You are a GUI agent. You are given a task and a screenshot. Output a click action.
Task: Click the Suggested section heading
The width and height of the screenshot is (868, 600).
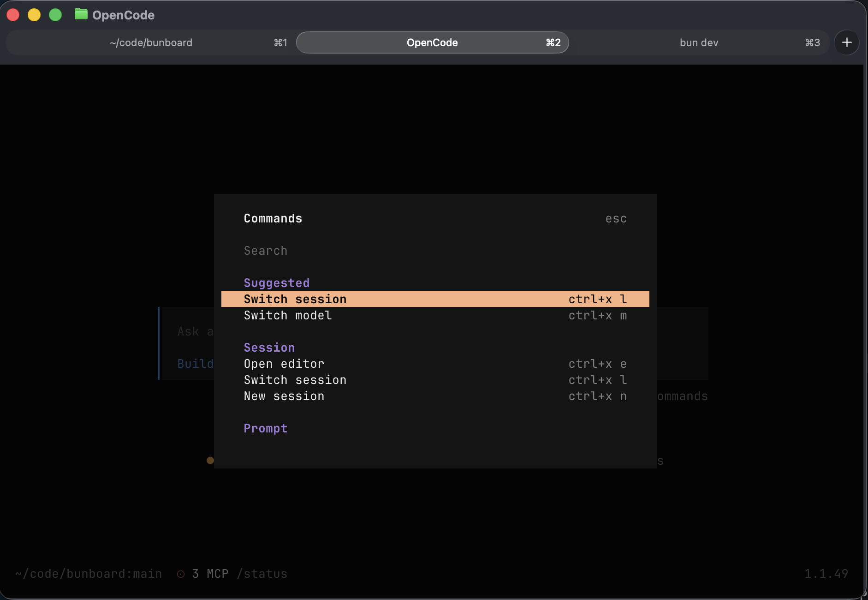[x=277, y=283]
